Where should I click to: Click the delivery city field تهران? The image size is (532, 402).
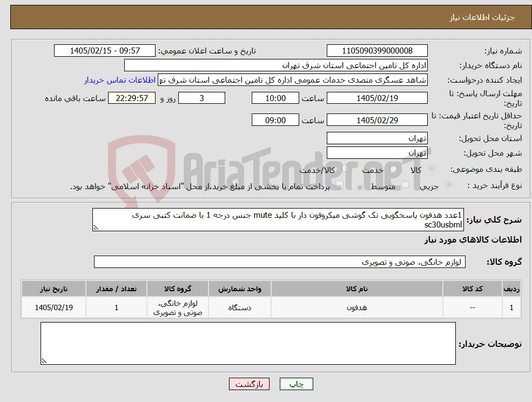tap(377, 153)
